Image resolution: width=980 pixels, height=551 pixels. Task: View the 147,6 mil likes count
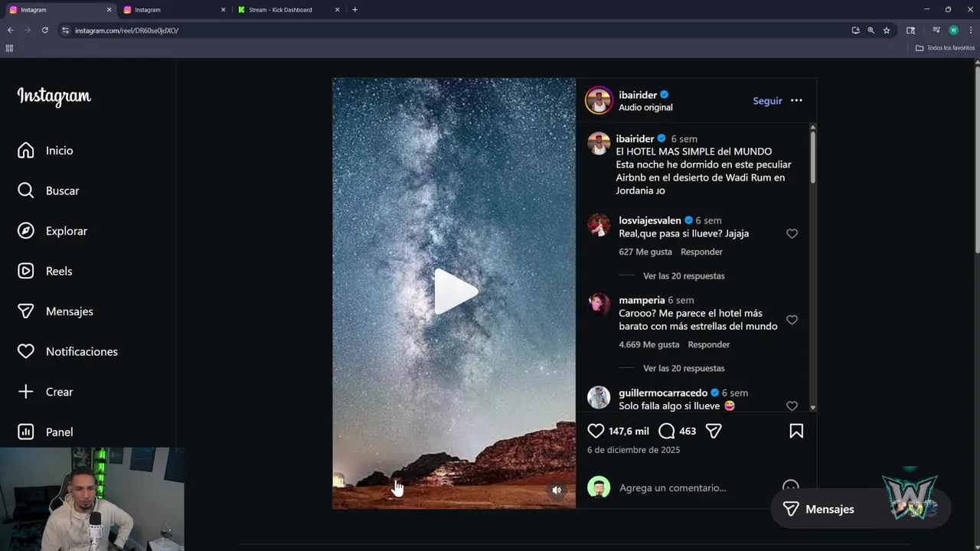point(629,432)
